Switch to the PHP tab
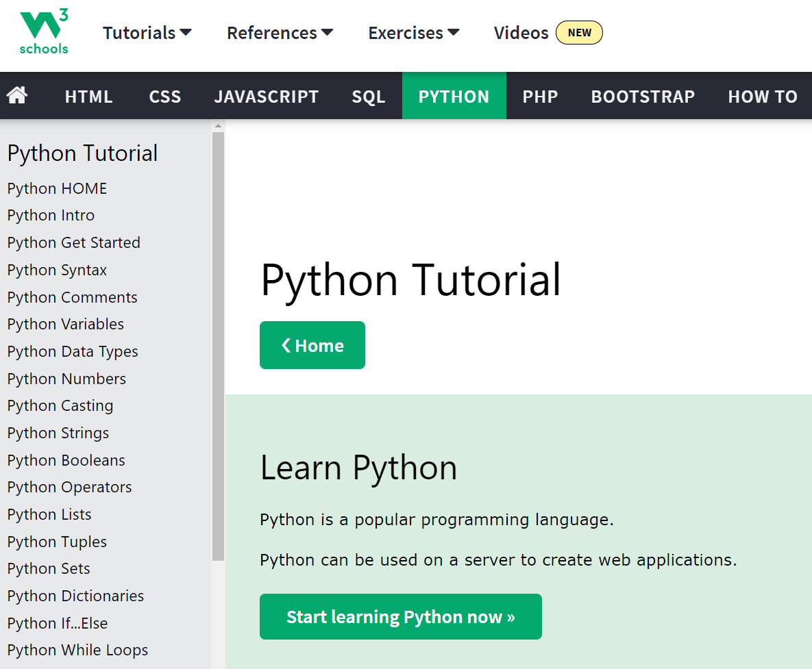812x669 pixels. click(540, 97)
